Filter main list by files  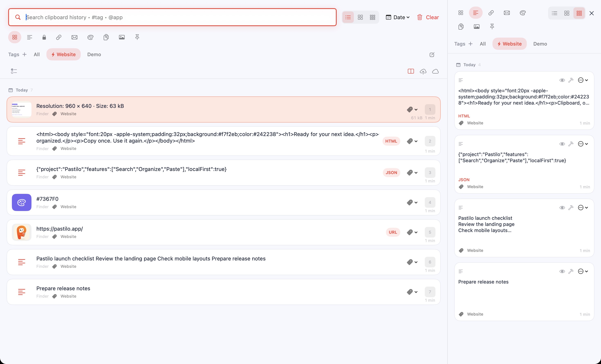click(106, 37)
